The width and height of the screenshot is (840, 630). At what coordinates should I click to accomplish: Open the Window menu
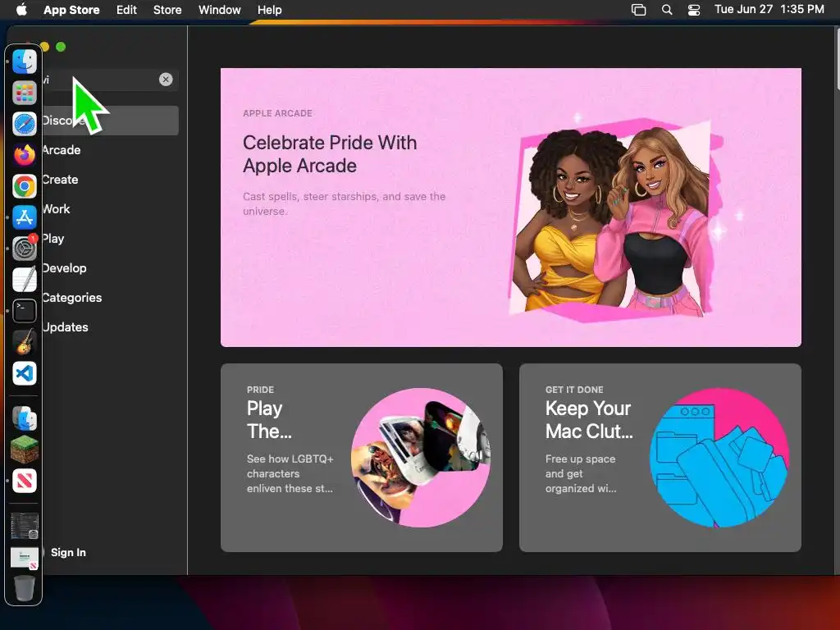point(220,10)
